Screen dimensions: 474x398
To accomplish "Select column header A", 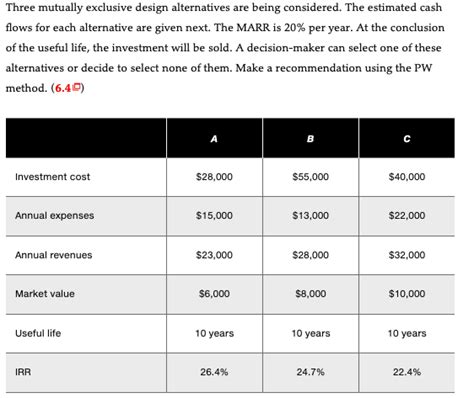I will coord(214,139).
